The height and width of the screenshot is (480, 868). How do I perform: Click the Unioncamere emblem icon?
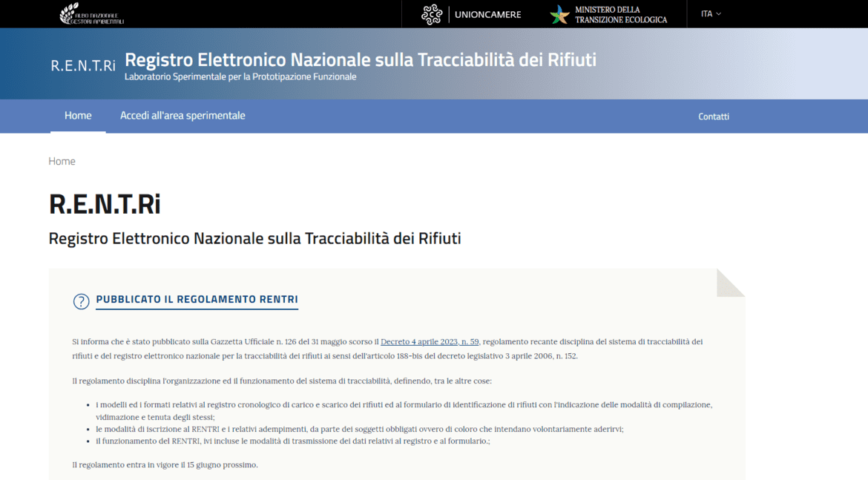click(432, 14)
